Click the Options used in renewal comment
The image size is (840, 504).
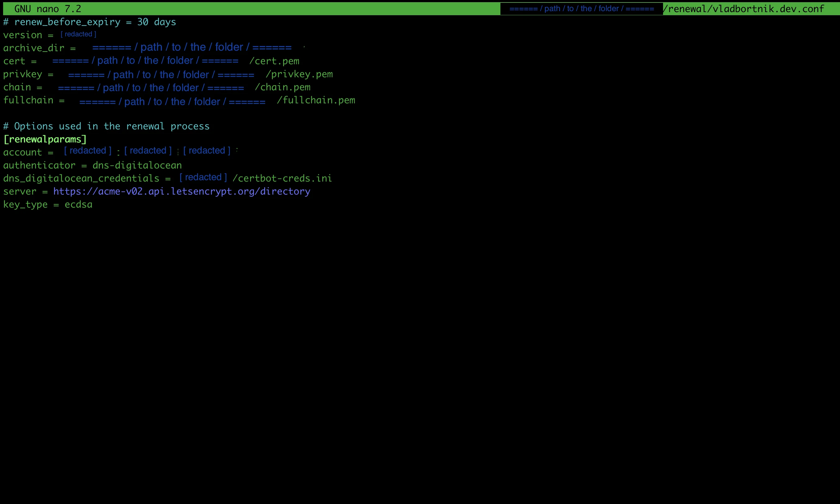click(106, 126)
